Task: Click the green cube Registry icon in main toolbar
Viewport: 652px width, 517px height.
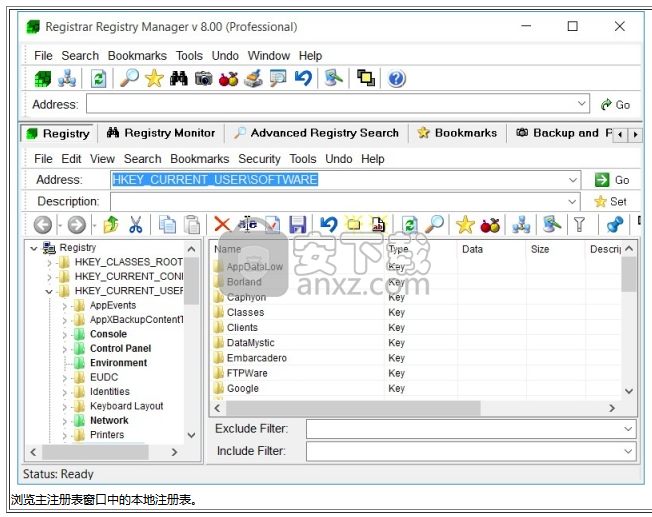Action: (x=42, y=79)
